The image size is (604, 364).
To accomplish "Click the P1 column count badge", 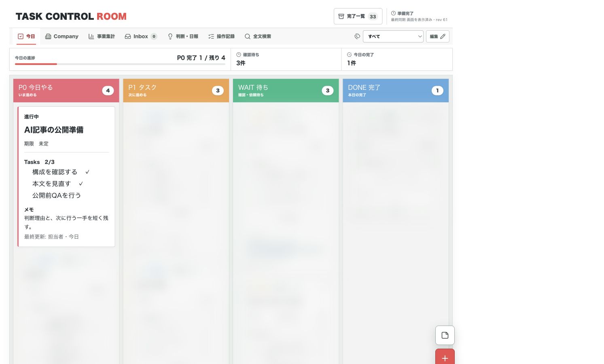I will tap(218, 91).
